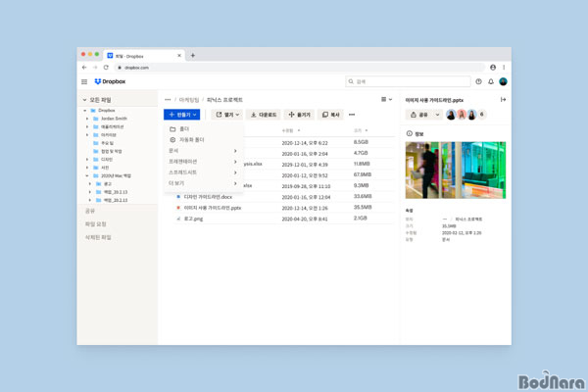
Task: Open the account avatar menu in Dropbox header
Action: click(504, 81)
